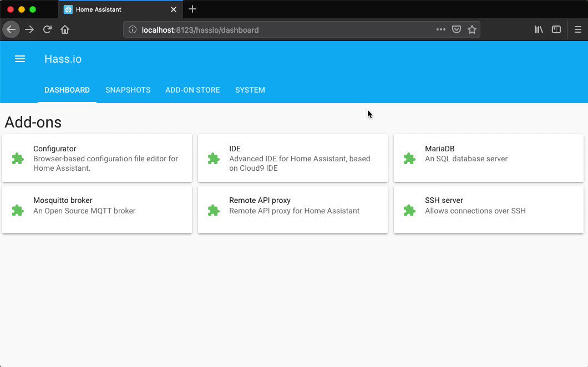Click the Add-ons section heading
Image resolution: width=588 pixels, height=367 pixels.
pos(33,122)
